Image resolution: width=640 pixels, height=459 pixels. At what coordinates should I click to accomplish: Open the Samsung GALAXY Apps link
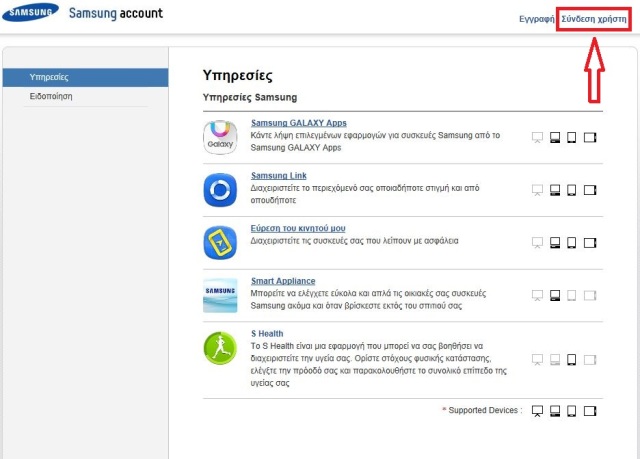[299, 123]
